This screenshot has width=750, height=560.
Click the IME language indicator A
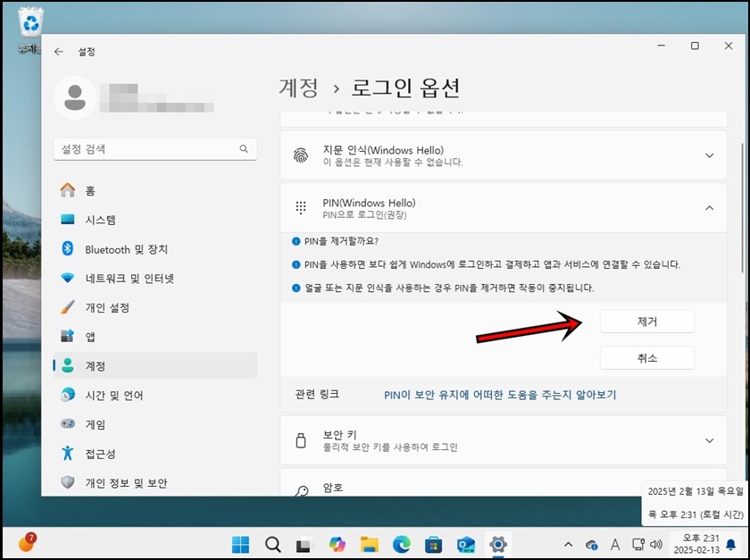pyautogui.click(x=615, y=544)
